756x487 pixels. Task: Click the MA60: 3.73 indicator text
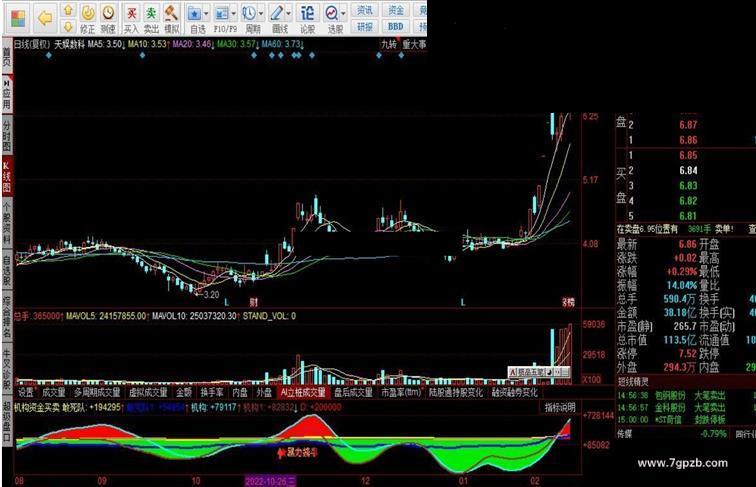pyautogui.click(x=283, y=44)
